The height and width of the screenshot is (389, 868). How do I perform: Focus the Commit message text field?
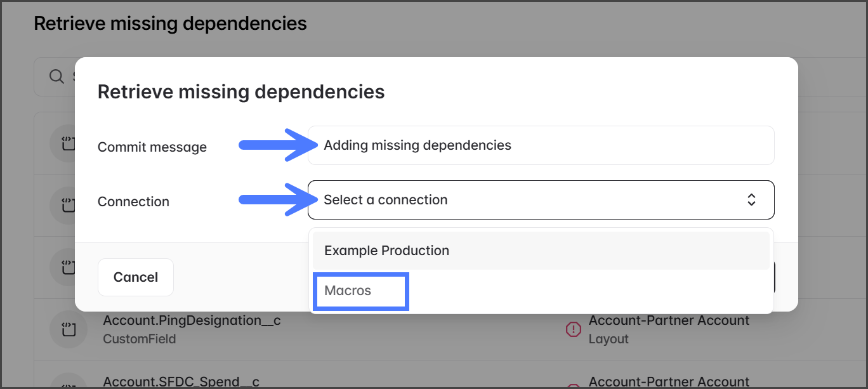click(x=541, y=145)
